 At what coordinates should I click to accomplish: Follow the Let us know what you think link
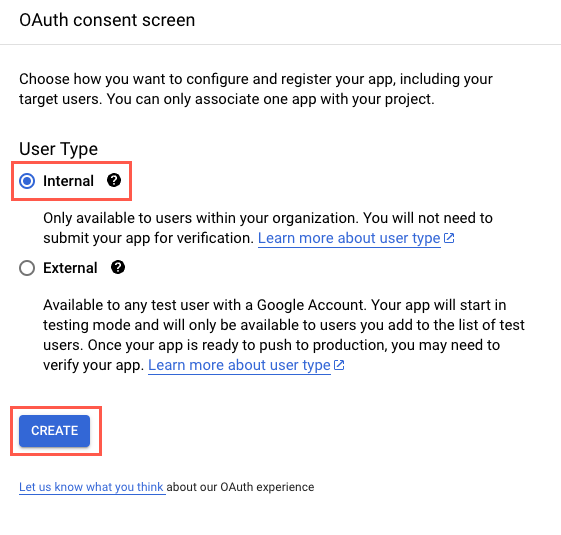point(92,487)
